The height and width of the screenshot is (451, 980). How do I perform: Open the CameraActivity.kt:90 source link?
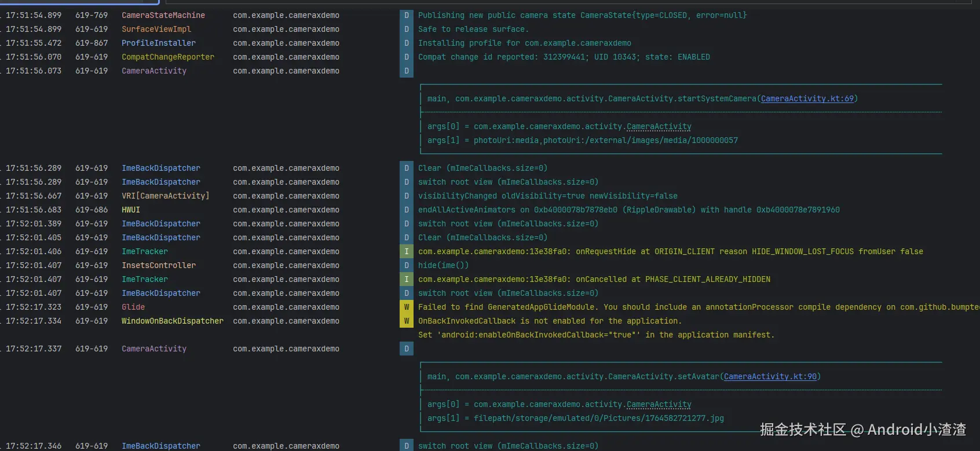pos(770,377)
